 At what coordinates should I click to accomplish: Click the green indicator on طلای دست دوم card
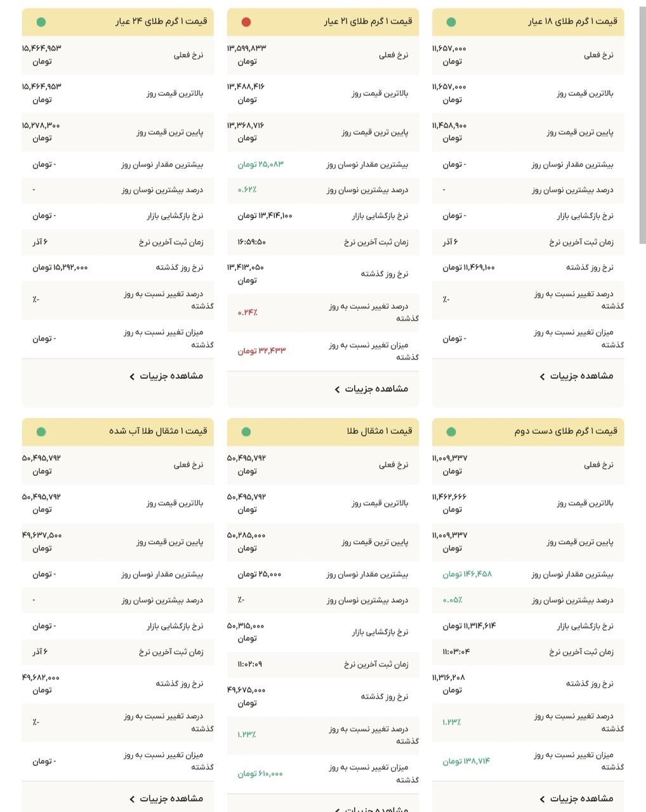click(x=451, y=431)
